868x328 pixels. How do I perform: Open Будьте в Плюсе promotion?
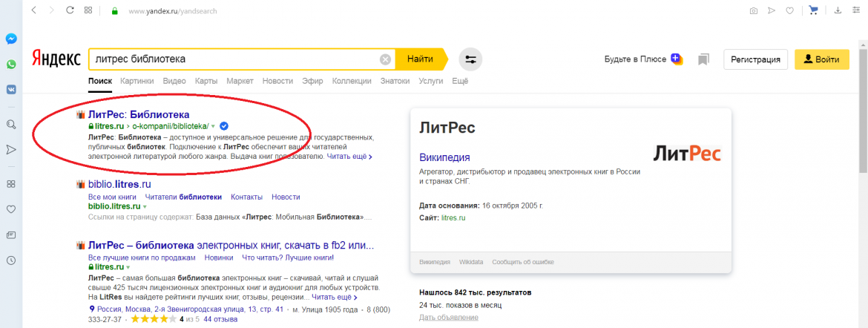[643, 59]
